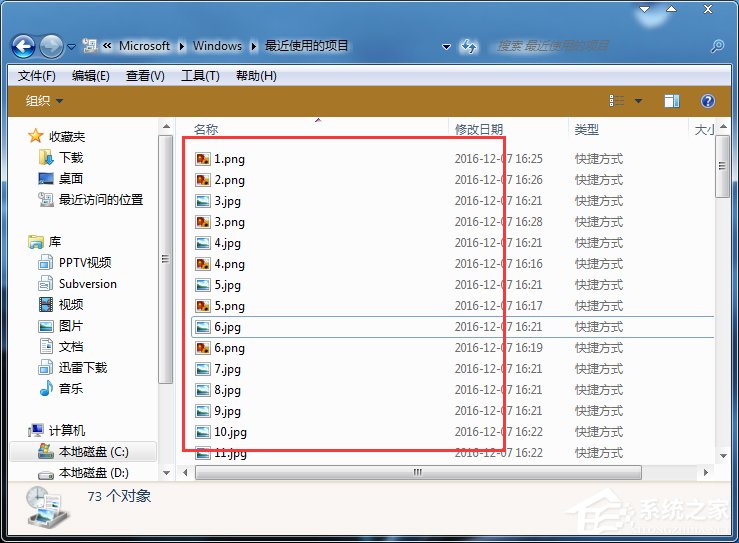Expand the arrow after Windows breadcrumb
This screenshot has height=543, width=739.
[x=254, y=46]
